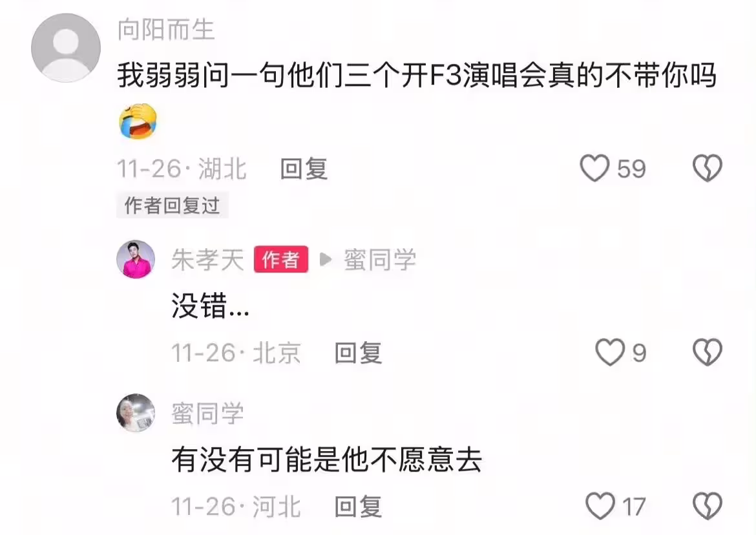Screen dimensions: 756x535
Task: Open 向阳而生's gray default avatar
Action: 66,48
